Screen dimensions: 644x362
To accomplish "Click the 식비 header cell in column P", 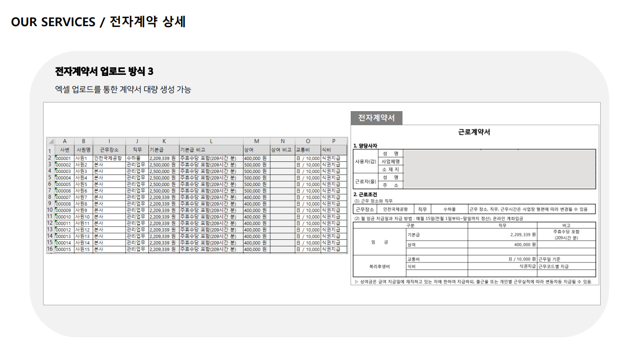I will (x=334, y=150).
